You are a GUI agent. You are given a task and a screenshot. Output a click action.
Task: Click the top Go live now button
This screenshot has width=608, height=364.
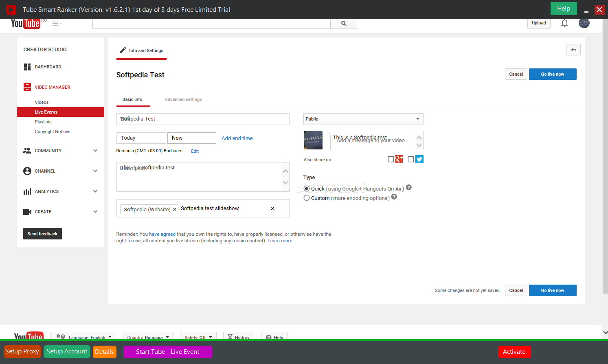pyautogui.click(x=553, y=74)
